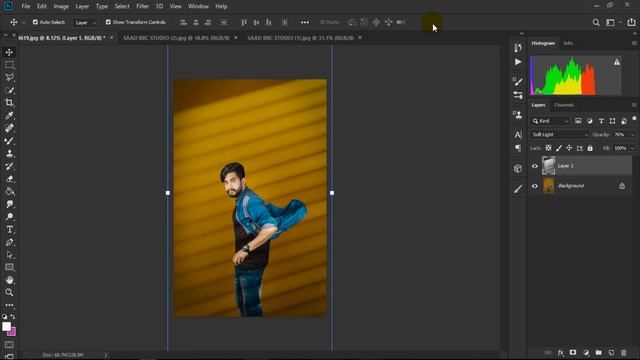Image resolution: width=640 pixels, height=360 pixels.
Task: Open the Auto-Select Layer dropdown
Action: (x=85, y=22)
